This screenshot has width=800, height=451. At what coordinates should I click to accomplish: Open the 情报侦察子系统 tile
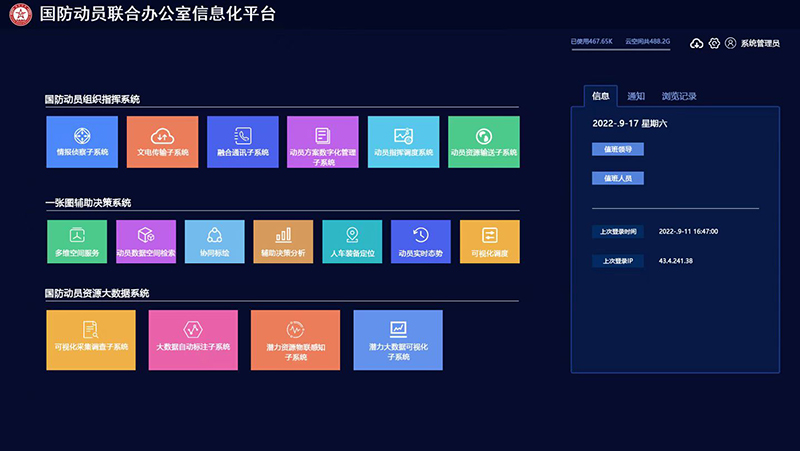[x=82, y=141]
